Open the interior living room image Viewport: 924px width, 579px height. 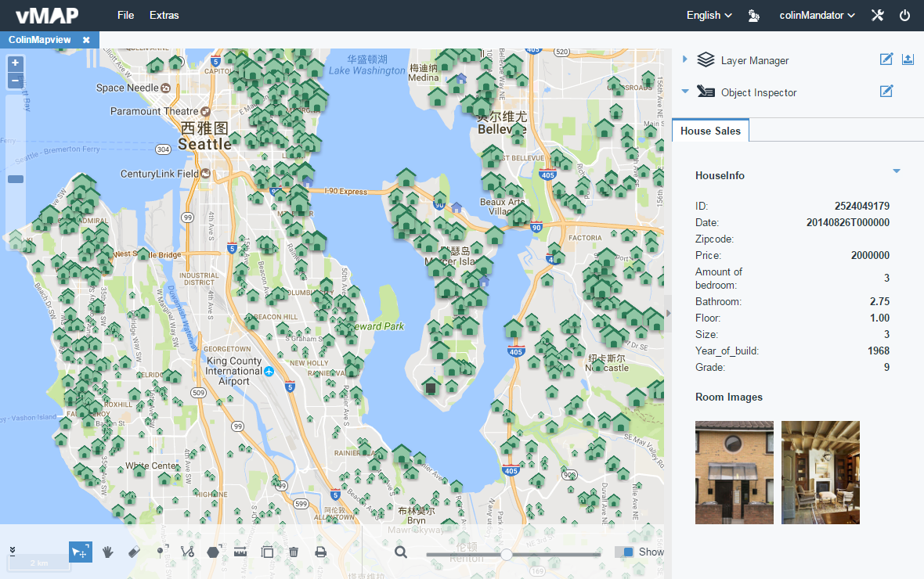click(x=821, y=473)
